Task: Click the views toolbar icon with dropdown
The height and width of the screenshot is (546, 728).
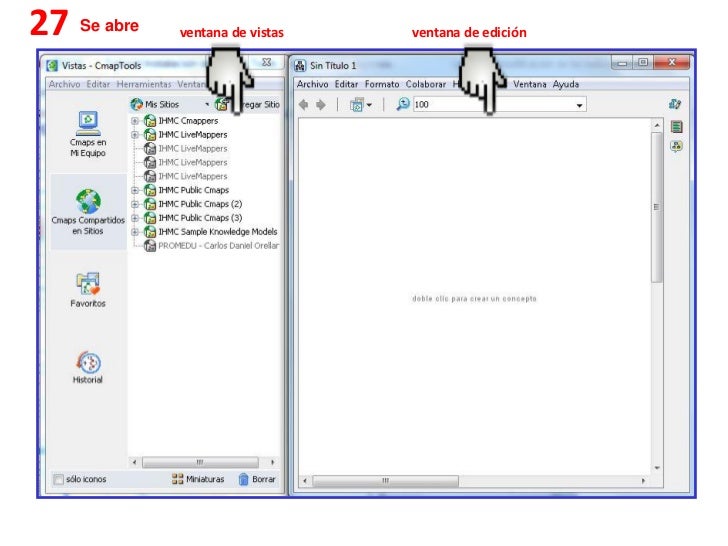Action: (357, 105)
